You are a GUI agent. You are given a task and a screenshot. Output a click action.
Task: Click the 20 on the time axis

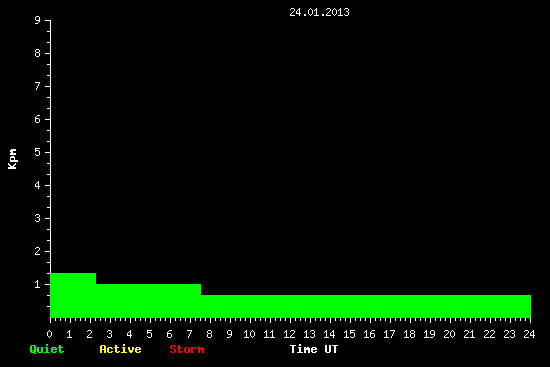click(x=449, y=334)
